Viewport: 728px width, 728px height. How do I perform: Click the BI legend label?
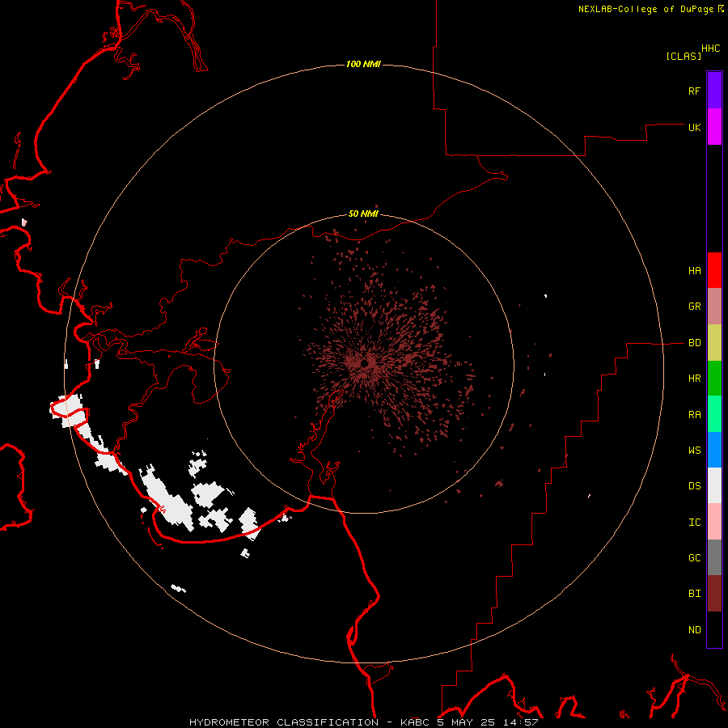coord(694,594)
